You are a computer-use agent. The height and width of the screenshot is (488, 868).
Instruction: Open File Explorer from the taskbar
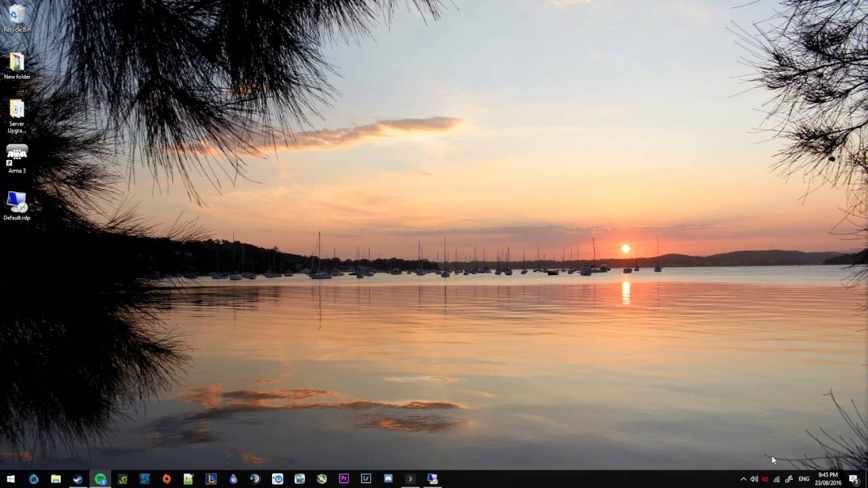[56, 479]
